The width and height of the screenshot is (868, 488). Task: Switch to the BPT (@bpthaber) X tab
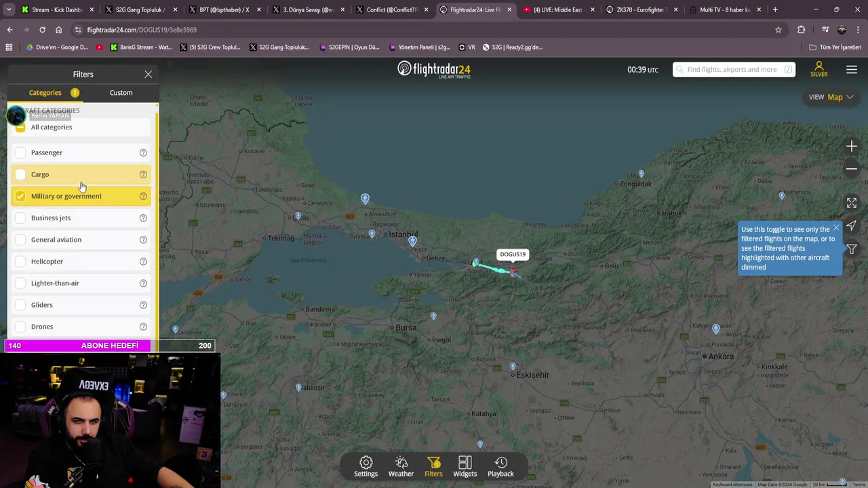click(224, 9)
